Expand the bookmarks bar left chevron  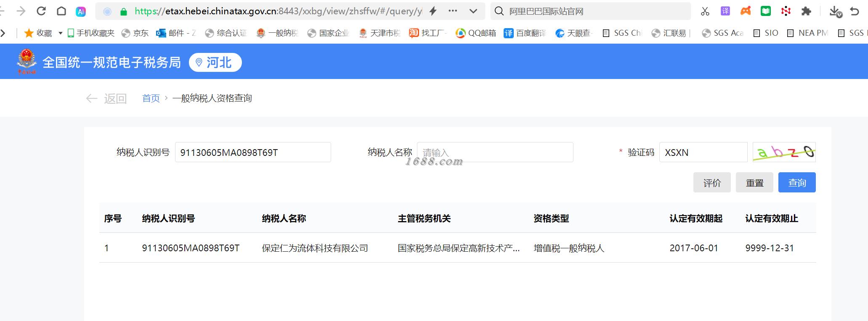pyautogui.click(x=3, y=33)
